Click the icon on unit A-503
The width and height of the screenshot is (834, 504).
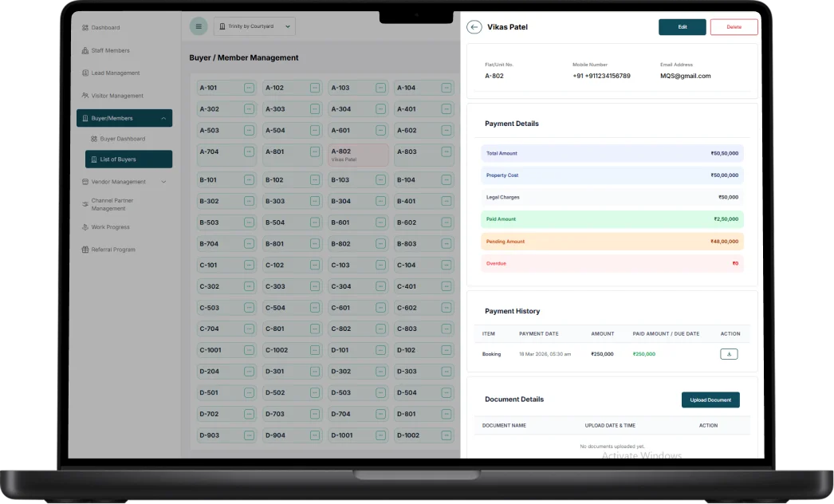click(x=249, y=131)
